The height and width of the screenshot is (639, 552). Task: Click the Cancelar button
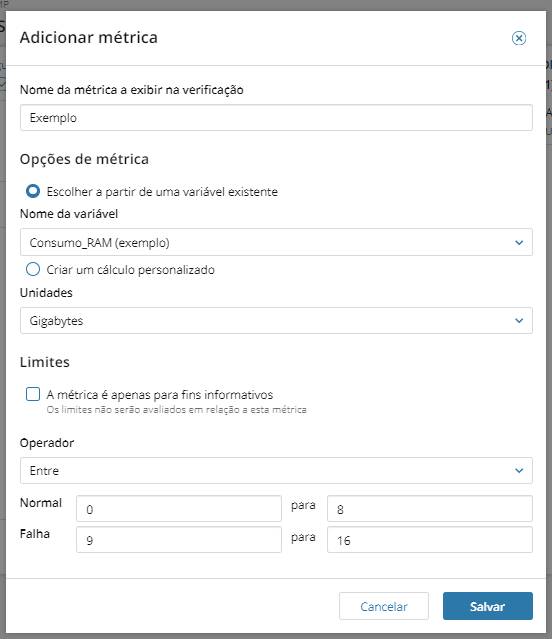384,606
